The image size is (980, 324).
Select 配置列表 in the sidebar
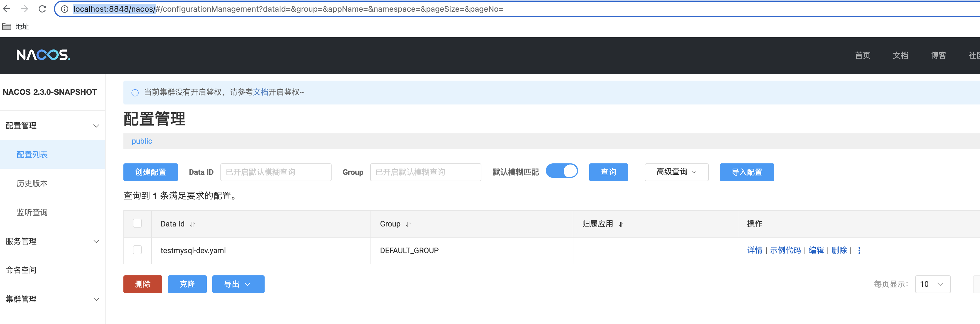[x=53, y=154]
